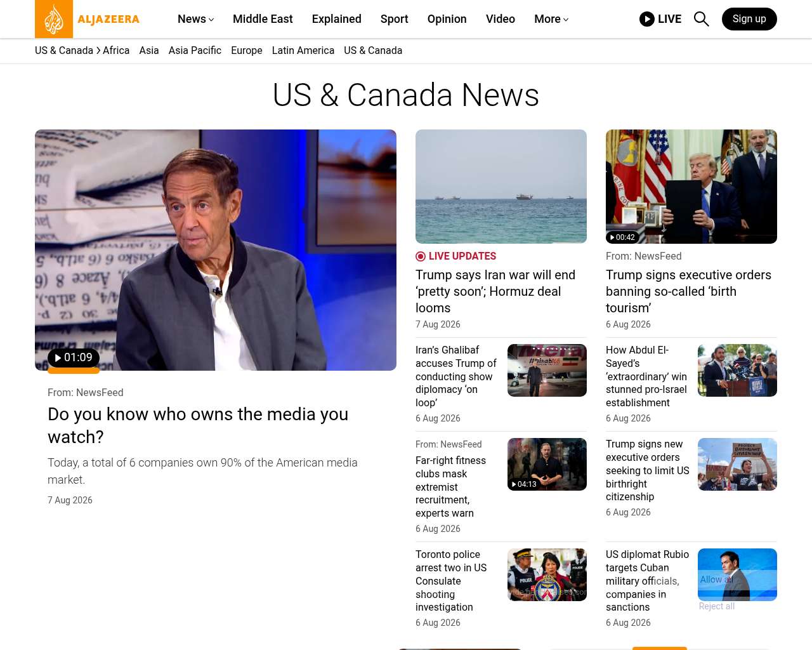Play the 00:42 birth tourism video
This screenshot has height=650, width=812.
[x=622, y=237]
